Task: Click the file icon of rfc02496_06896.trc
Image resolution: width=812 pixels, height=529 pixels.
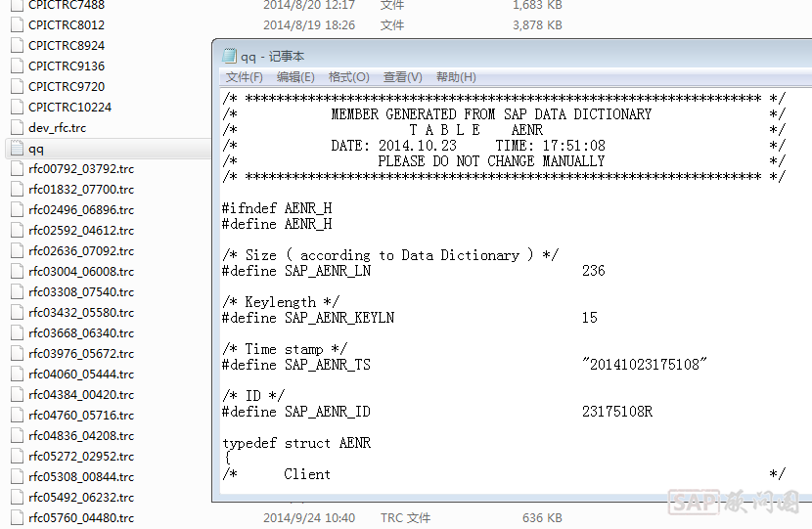Action: coord(17,209)
